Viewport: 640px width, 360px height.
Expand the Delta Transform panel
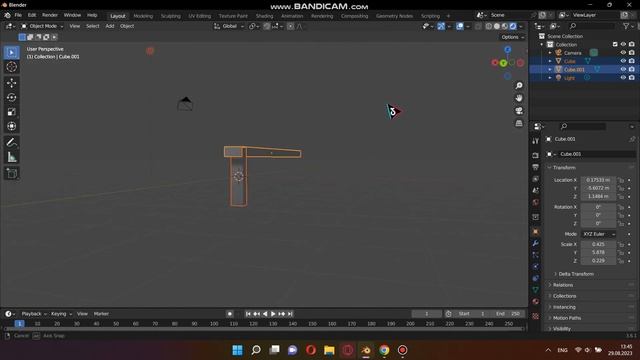pyautogui.click(x=575, y=274)
